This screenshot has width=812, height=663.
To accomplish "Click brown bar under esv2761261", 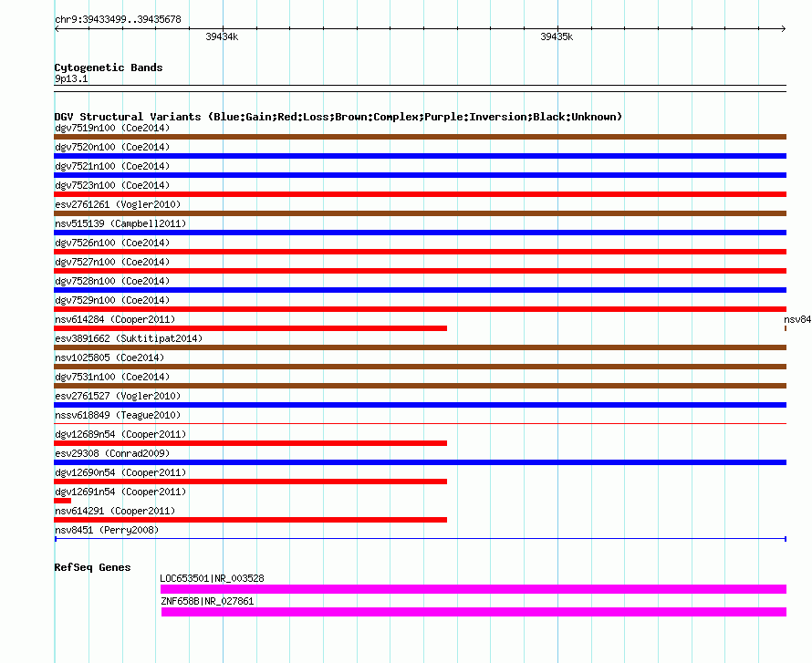I will click(x=420, y=213).
